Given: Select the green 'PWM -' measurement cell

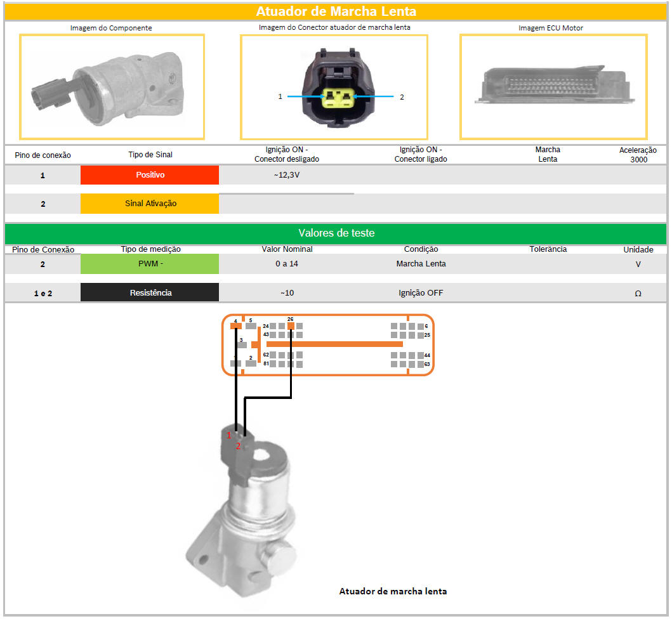Looking at the screenshot, I should tap(150, 264).
